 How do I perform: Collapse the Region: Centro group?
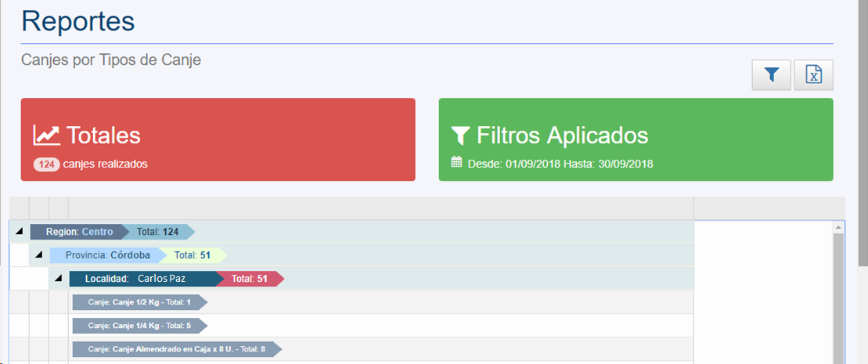pyautogui.click(x=19, y=232)
